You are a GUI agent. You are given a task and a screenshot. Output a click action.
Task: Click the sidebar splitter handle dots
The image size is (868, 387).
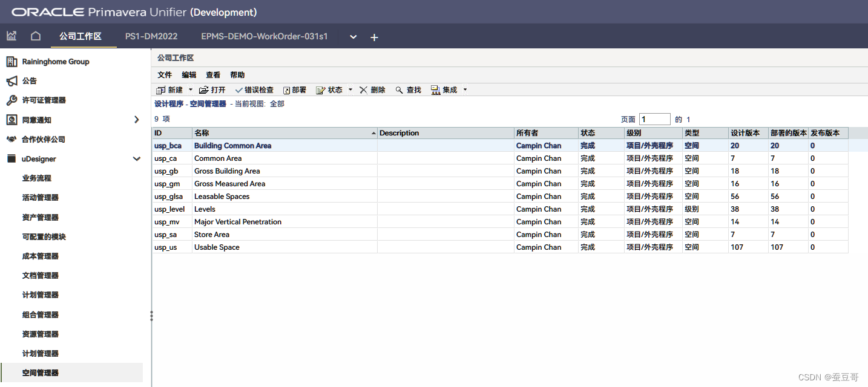point(151,316)
